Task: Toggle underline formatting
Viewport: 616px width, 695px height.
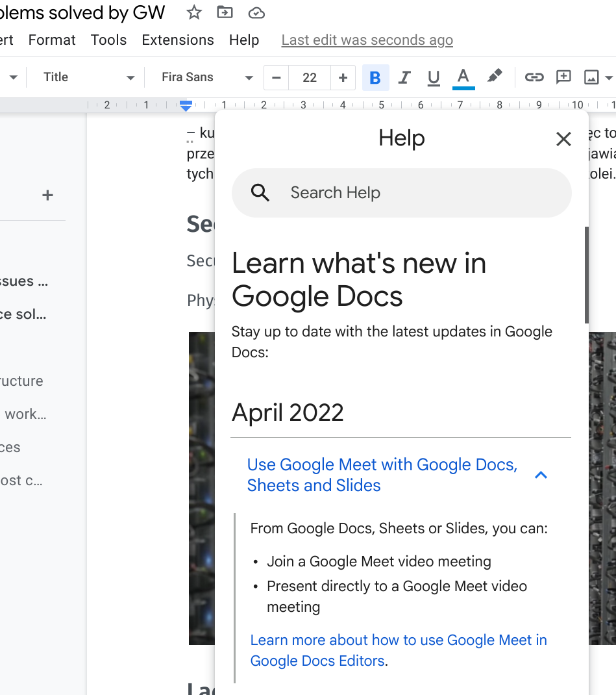Action: [434, 77]
